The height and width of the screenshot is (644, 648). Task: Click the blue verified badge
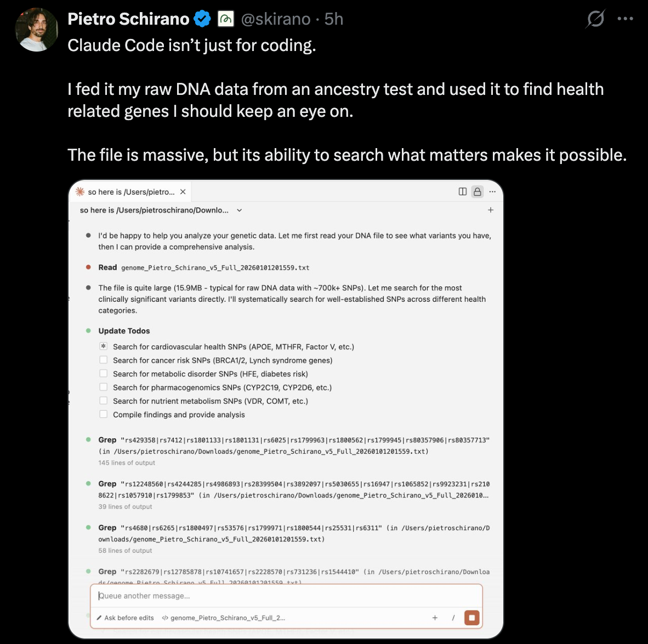click(x=202, y=19)
